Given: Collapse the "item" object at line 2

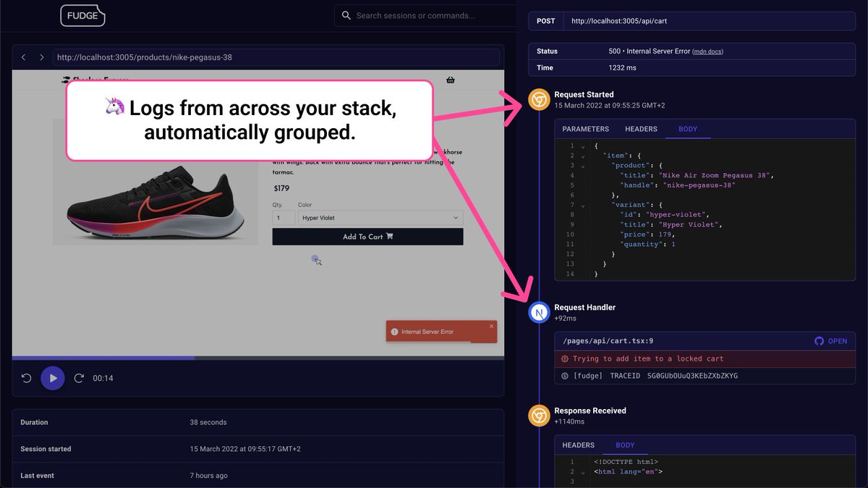Looking at the screenshot, I should 582,156.
